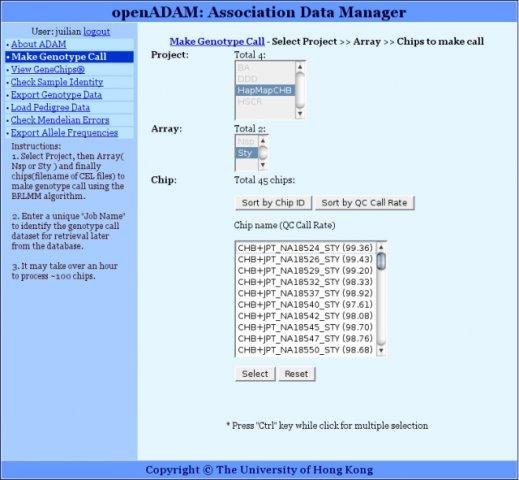
Task: Click Project list scroll down arrow
Action: [300, 114]
